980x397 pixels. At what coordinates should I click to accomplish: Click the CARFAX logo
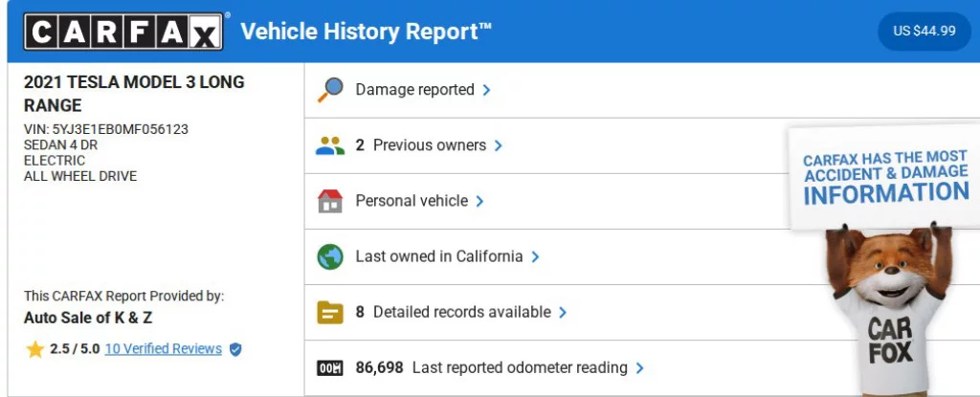click(x=124, y=32)
